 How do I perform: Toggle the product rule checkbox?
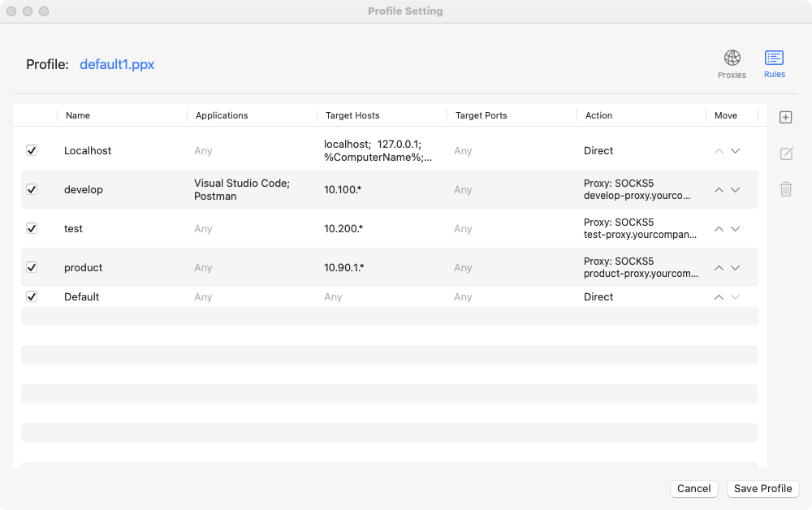tap(32, 267)
